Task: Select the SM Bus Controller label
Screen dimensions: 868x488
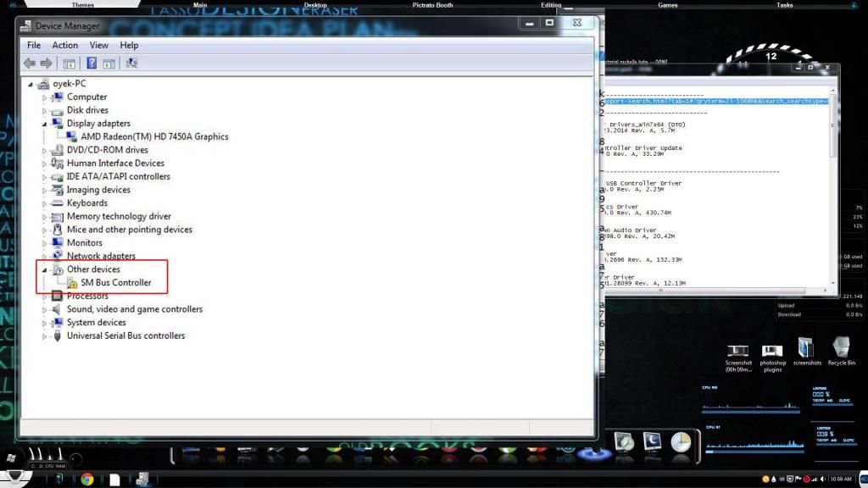Action: [115, 283]
